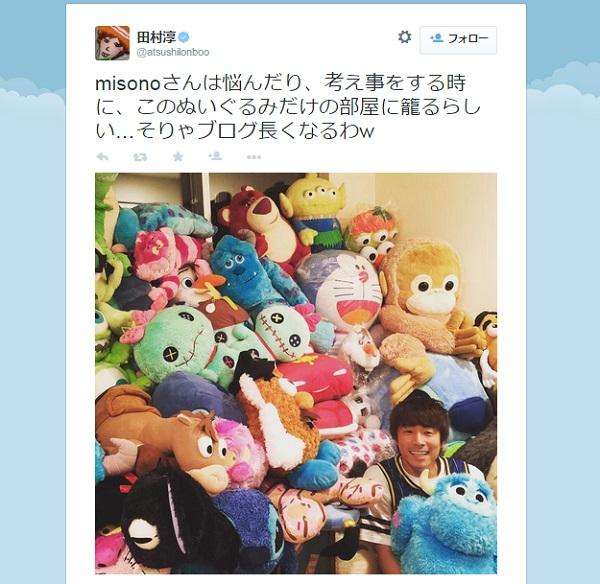Retweet using the retweet arrows icon
The width and height of the screenshot is (600, 584).
pos(140,157)
